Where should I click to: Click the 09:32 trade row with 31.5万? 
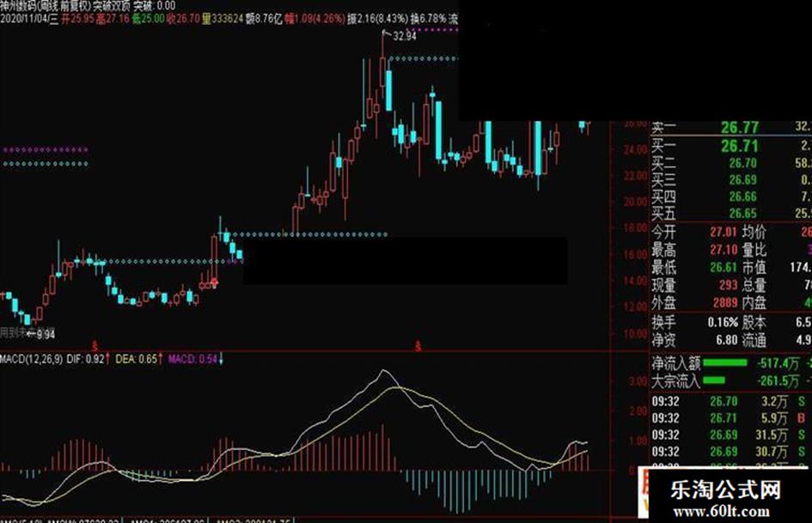730,435
